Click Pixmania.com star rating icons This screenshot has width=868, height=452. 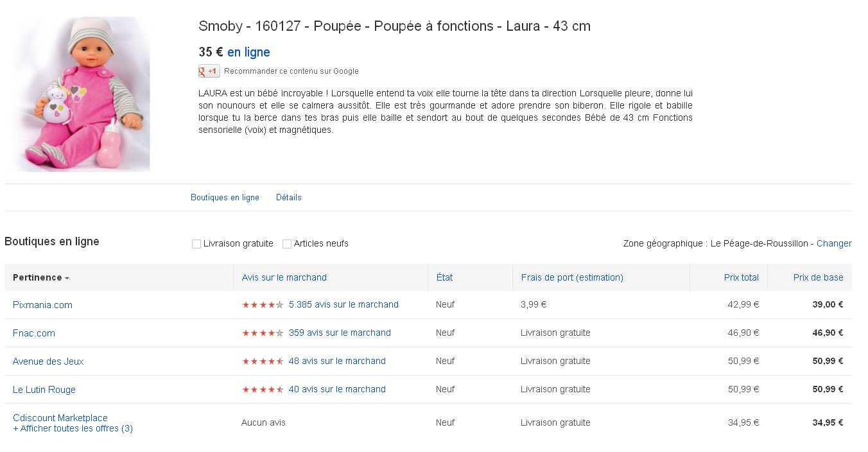pos(263,305)
